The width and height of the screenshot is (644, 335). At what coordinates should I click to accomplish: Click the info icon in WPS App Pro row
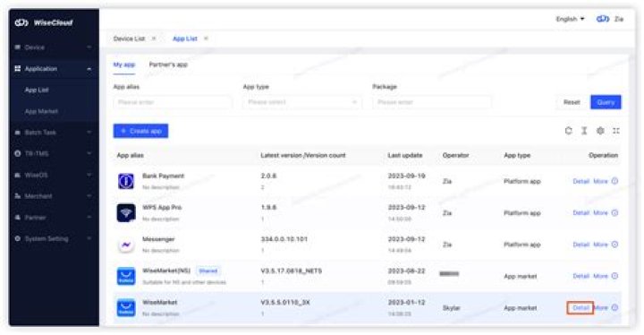pyautogui.click(x=614, y=213)
